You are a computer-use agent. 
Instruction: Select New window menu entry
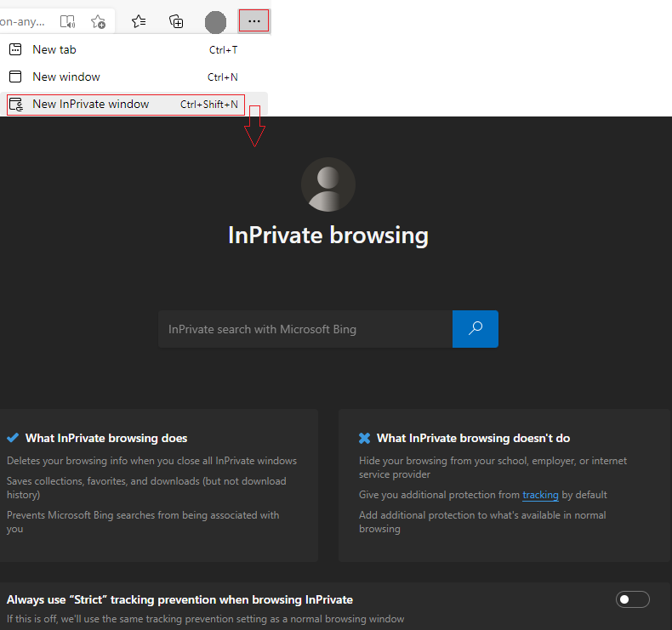pyautogui.click(x=134, y=77)
